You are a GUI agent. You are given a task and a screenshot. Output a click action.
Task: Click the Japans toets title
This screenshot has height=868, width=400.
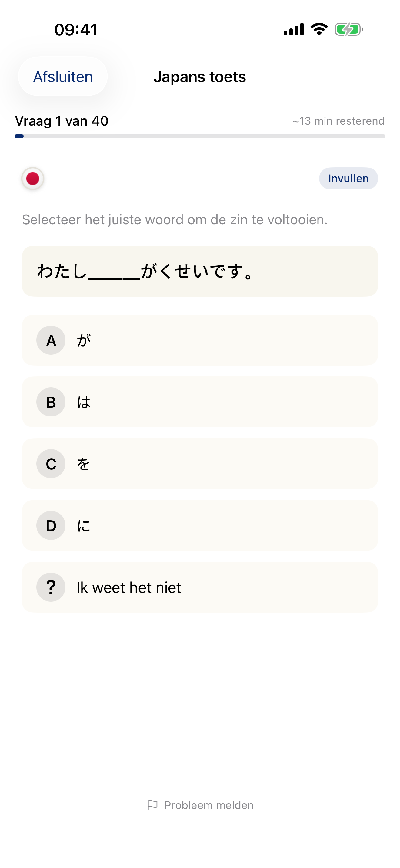point(200,77)
